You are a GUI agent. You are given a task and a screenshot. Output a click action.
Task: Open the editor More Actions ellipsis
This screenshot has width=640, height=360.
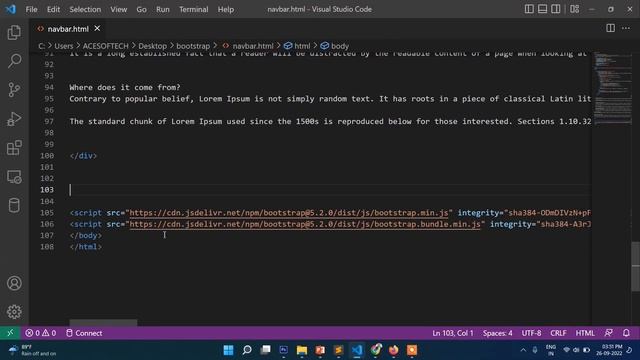pos(626,28)
